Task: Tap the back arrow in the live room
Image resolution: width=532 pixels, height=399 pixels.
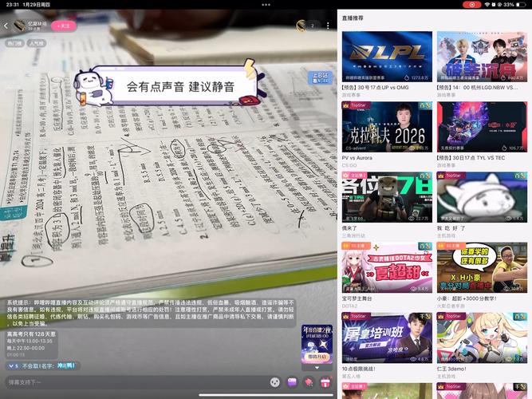Action: (x=6, y=26)
